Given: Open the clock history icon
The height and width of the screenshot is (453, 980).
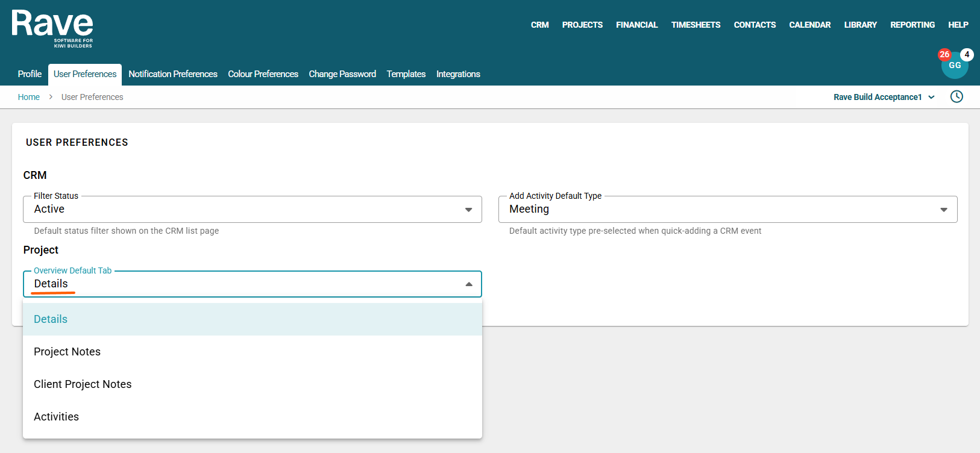Looking at the screenshot, I should [x=956, y=96].
